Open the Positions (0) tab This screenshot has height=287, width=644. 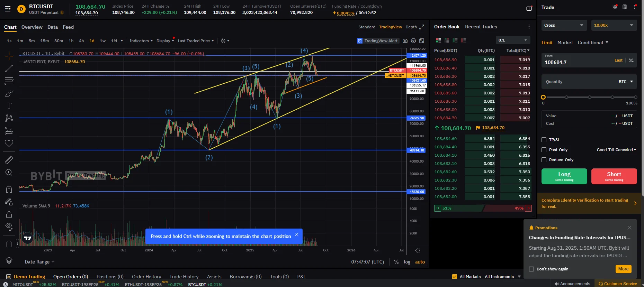(110, 277)
